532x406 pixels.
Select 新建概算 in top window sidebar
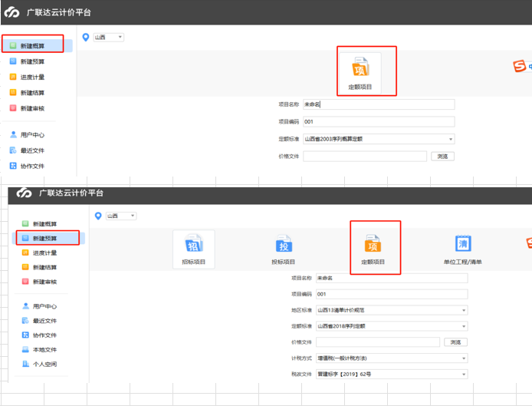[37, 45]
